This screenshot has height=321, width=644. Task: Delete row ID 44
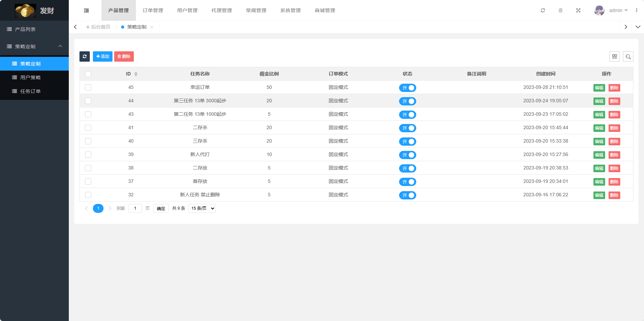tap(614, 101)
